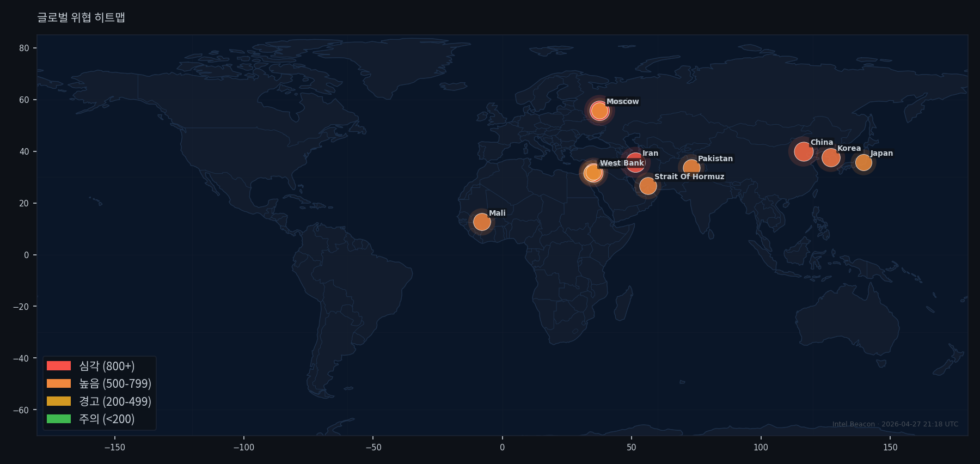Image resolution: width=980 pixels, height=464 pixels.
Task: Click the Iran label text
Action: click(x=650, y=153)
